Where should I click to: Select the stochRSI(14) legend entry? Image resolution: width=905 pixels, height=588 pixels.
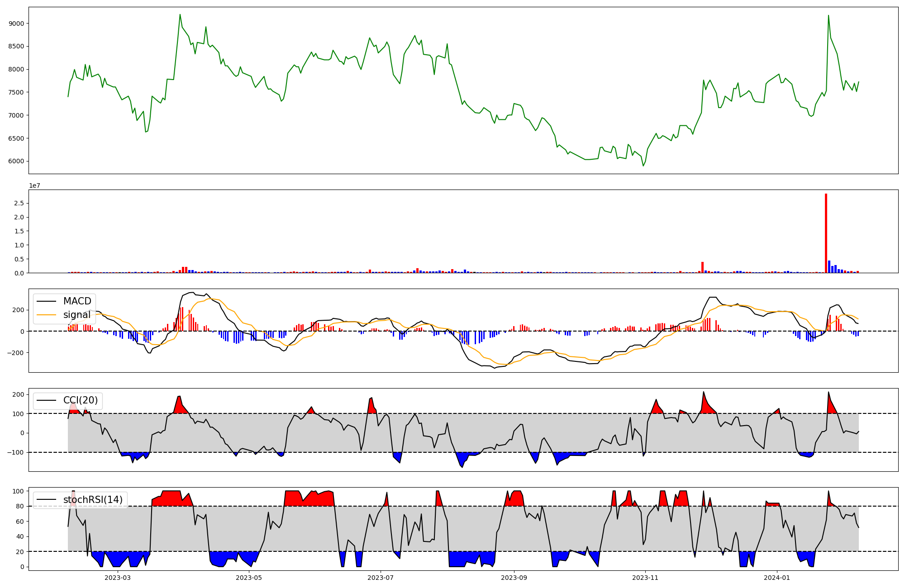[x=93, y=500]
